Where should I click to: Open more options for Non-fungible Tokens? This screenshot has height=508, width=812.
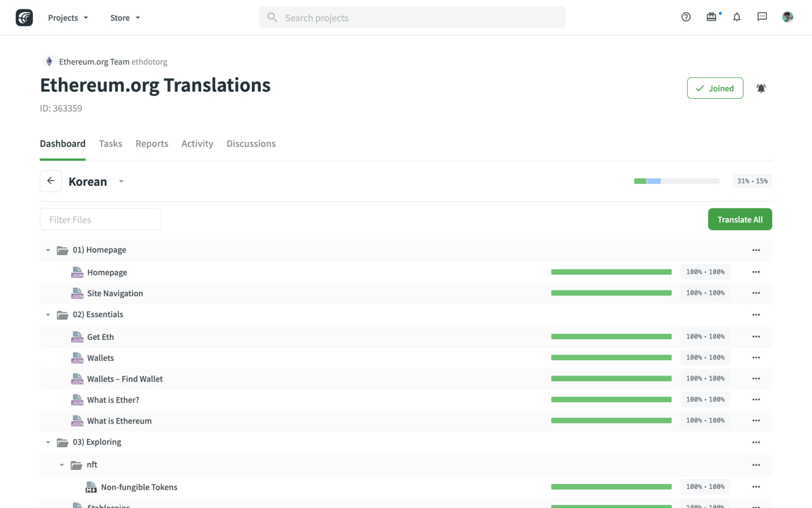click(x=756, y=487)
